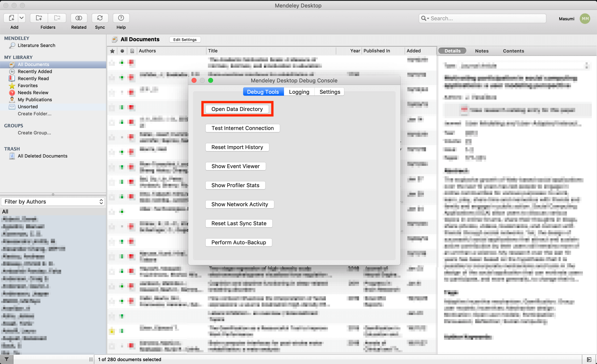Image resolution: width=597 pixels, height=364 pixels.
Task: Click the status bar panel resize grip
Action: coord(91,359)
